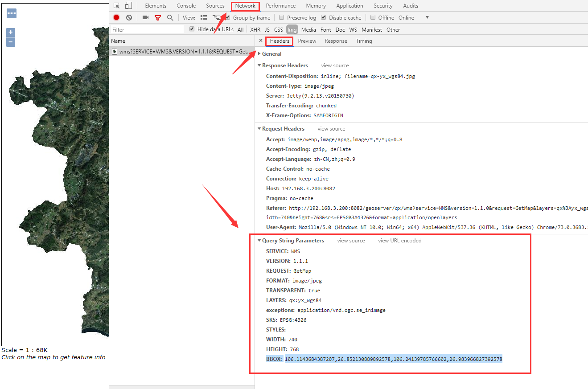Collapse the Response Headers section
The height and width of the screenshot is (389, 588).
point(259,65)
